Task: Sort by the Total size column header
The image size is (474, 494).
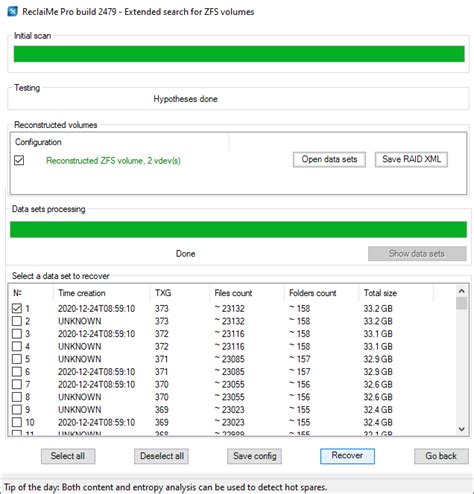Action: pyautogui.click(x=396, y=293)
